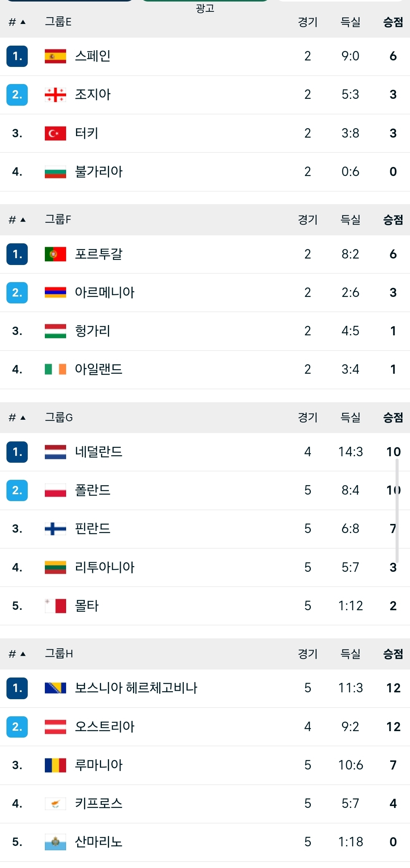410x868 pixels.
Task: Click the Georgia flag icon
Action: [x=55, y=95]
